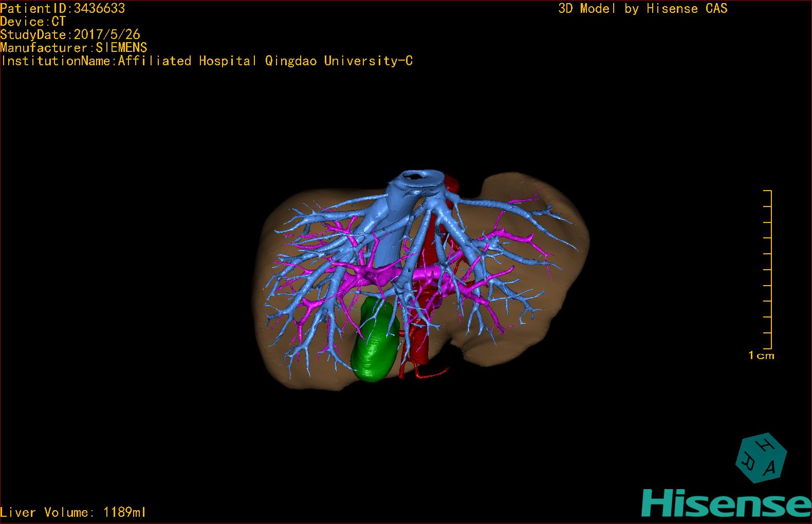
Task: Click the Manufacturer:SIEMENS text
Action: (x=73, y=48)
